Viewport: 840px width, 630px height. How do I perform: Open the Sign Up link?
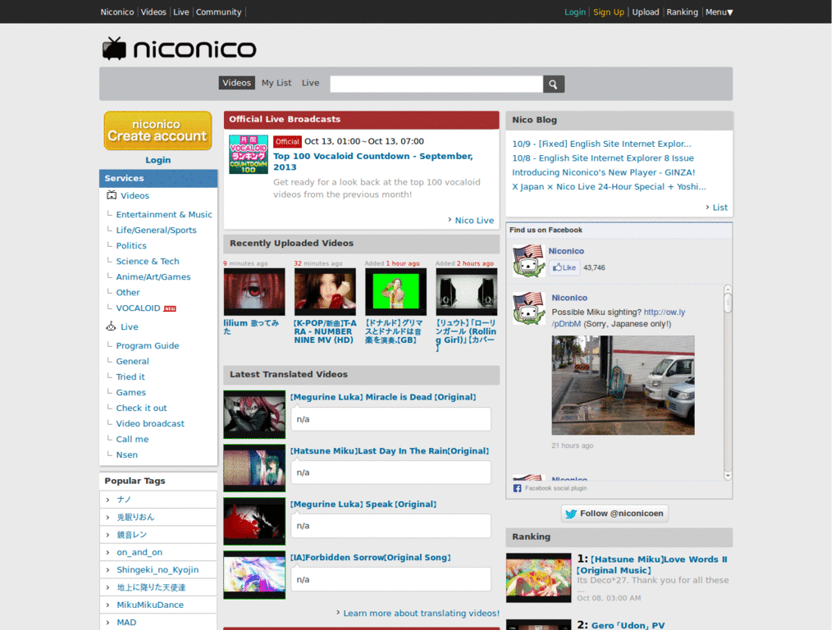pyautogui.click(x=609, y=11)
